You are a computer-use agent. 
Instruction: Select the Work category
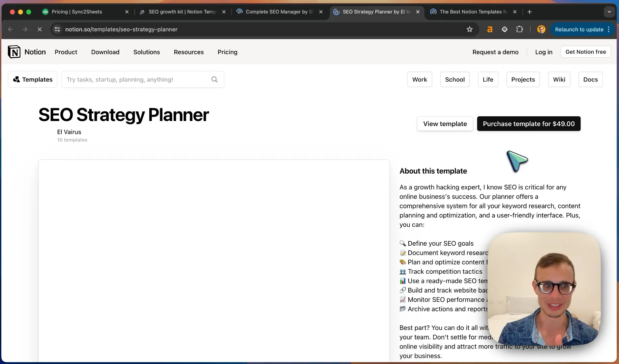pos(419,80)
